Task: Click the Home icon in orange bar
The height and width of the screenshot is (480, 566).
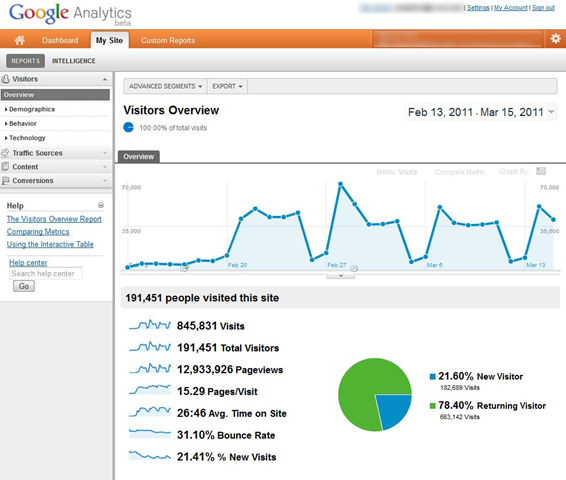Action: [x=19, y=40]
